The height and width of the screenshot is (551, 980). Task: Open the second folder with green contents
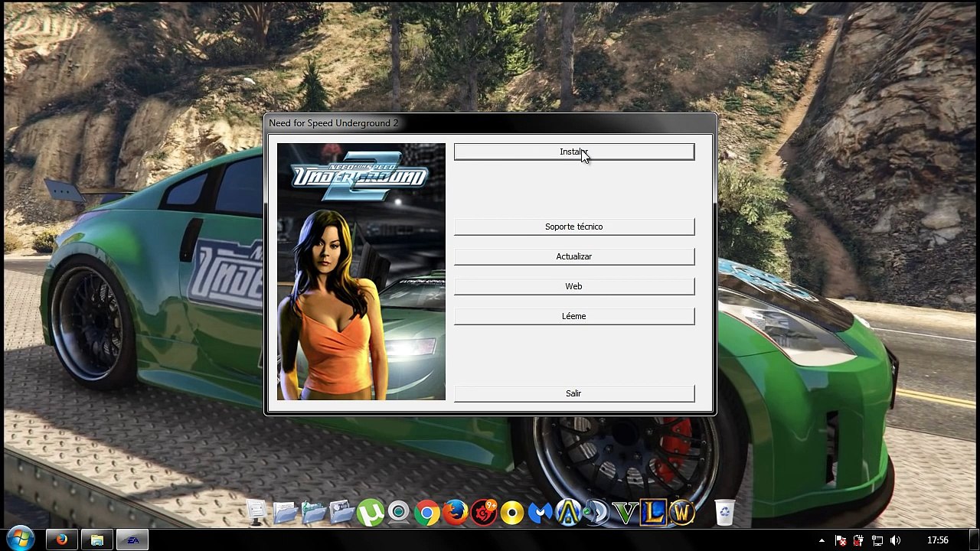click(x=313, y=512)
